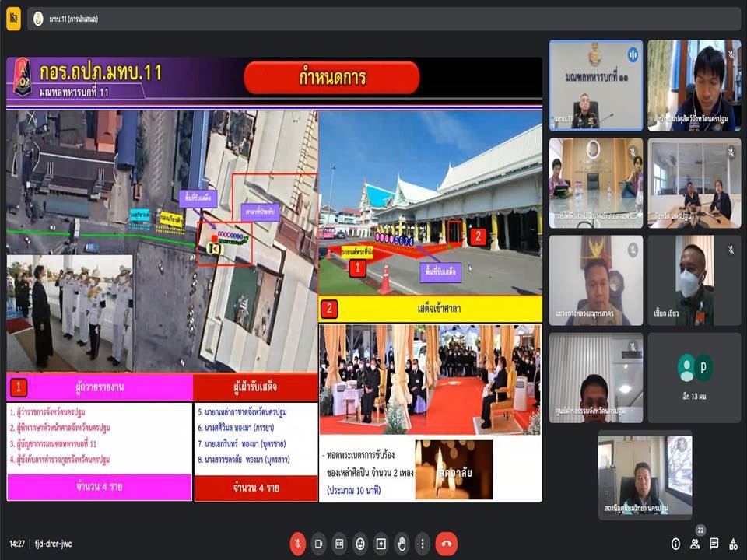
Task: Leave the call with the red hang-up button
Action: pyautogui.click(x=447, y=543)
